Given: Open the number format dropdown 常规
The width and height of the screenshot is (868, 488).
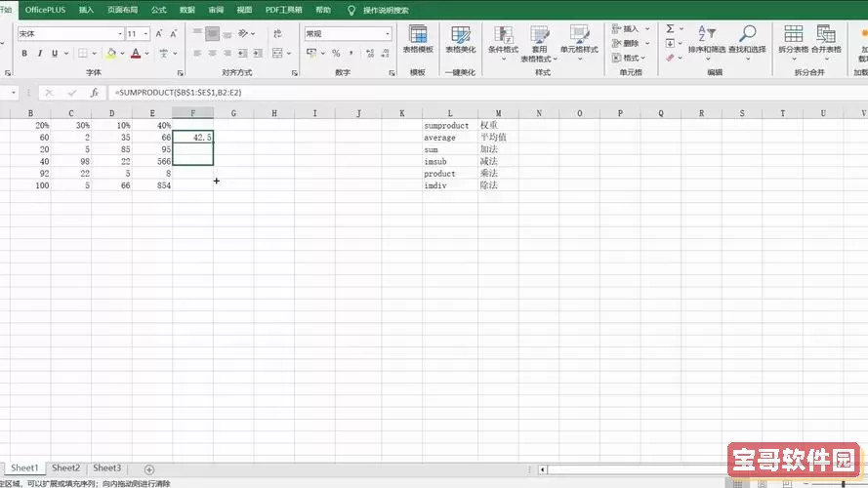Looking at the screenshot, I should click(388, 34).
